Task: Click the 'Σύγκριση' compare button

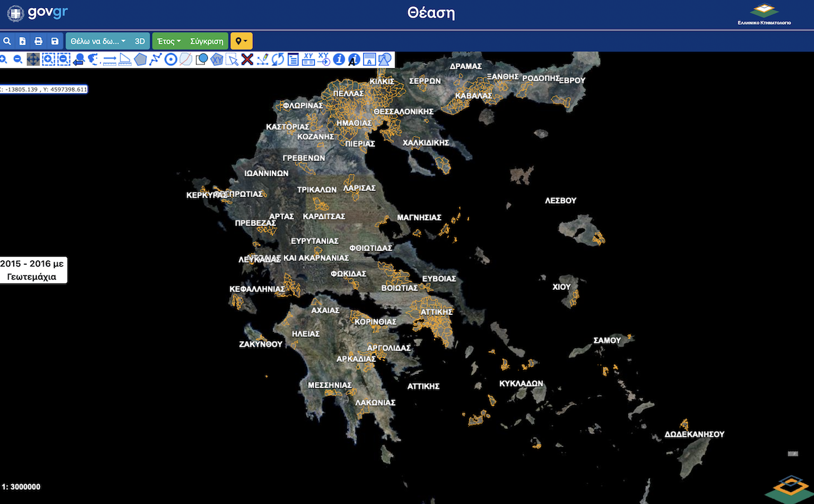Action: point(207,41)
